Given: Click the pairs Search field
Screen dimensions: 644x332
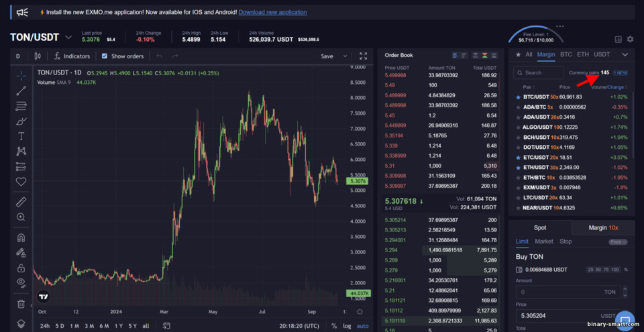Looking at the screenshot, I should (x=539, y=72).
